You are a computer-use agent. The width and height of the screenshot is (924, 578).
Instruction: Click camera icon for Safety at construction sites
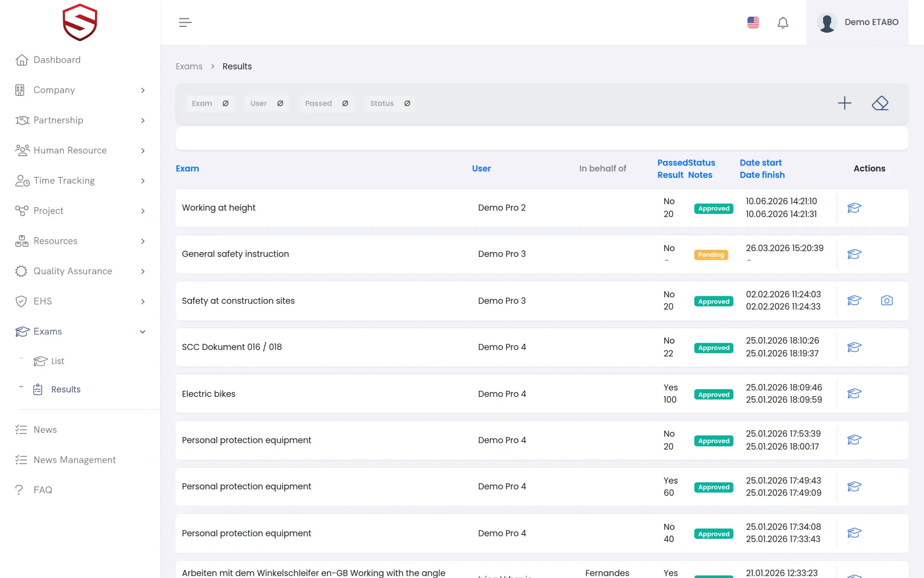[886, 301]
